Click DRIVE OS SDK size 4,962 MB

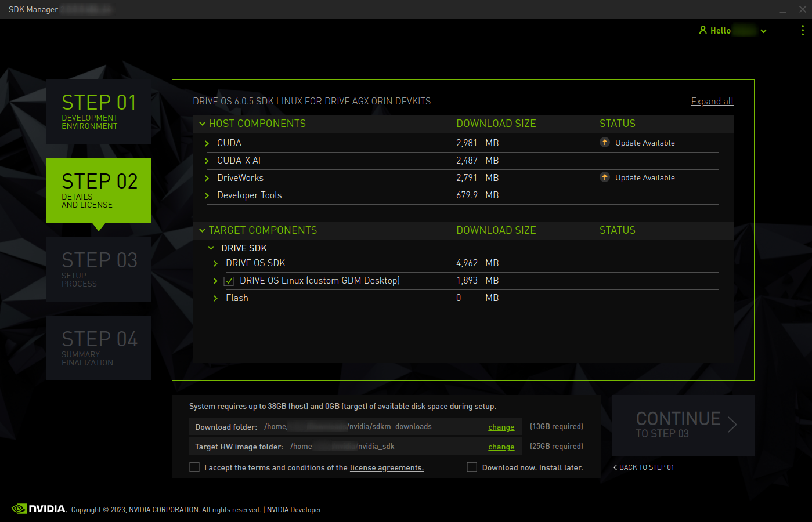pyautogui.click(x=477, y=263)
